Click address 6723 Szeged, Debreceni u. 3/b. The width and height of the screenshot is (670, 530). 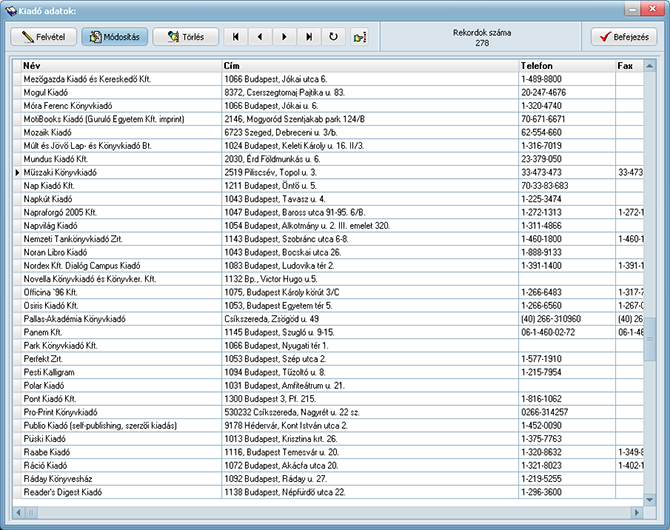coord(281,132)
